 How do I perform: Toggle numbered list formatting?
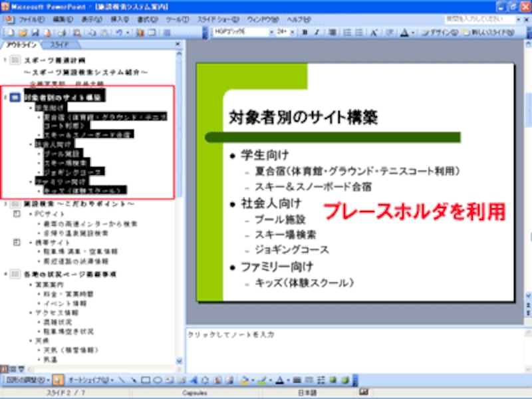(346, 32)
